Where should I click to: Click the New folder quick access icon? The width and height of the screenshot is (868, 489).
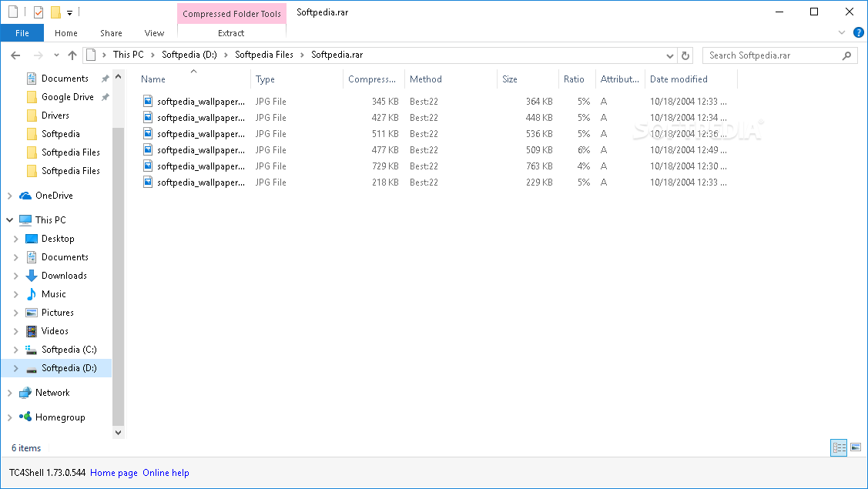coord(55,12)
